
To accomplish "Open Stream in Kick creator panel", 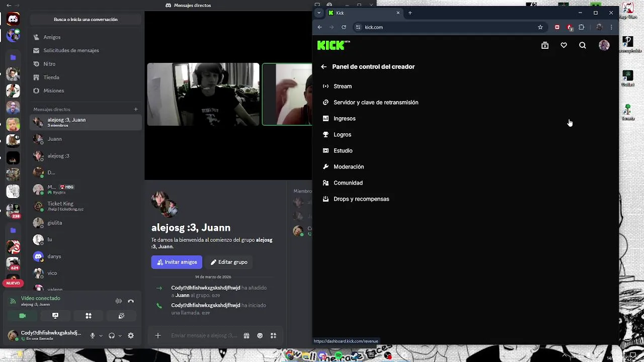I will (x=338, y=86).
